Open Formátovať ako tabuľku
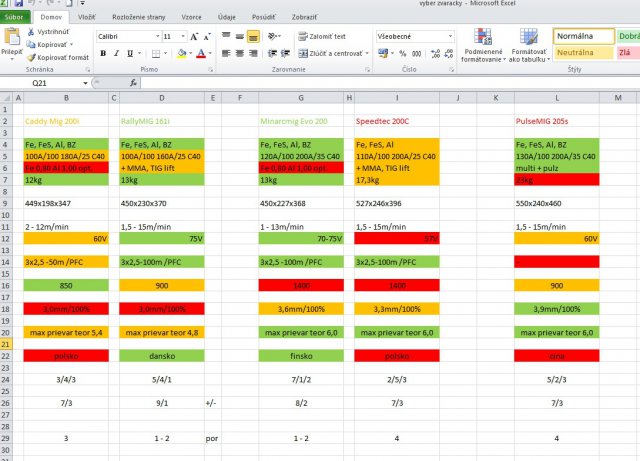 click(529, 45)
